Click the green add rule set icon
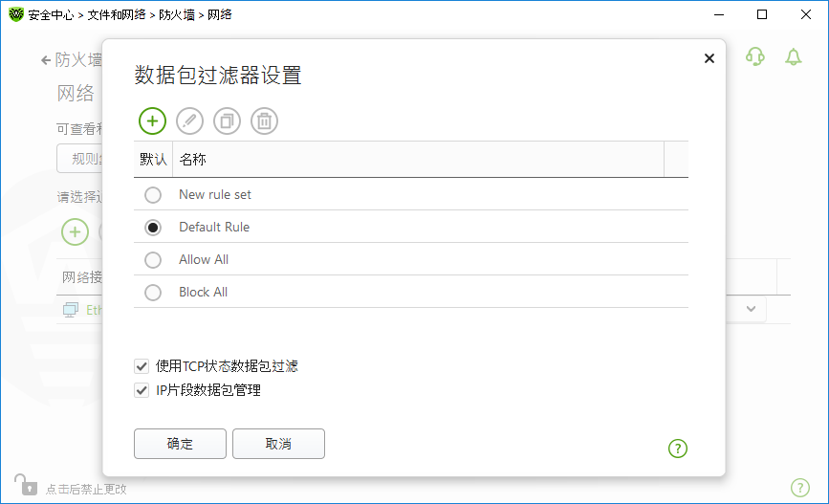The width and height of the screenshot is (829, 504). pos(152,121)
